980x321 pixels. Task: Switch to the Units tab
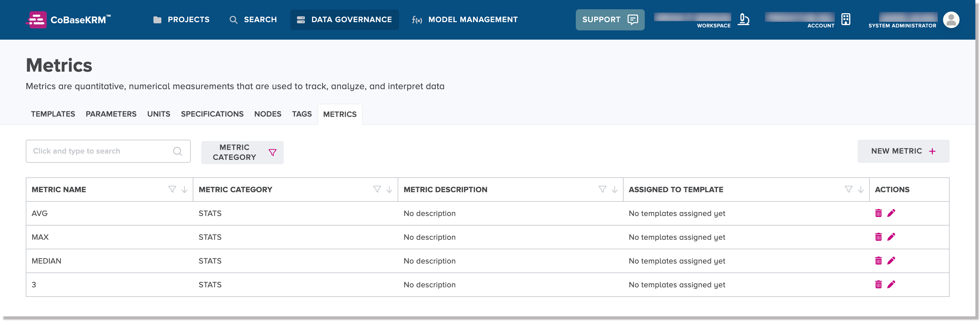click(x=159, y=114)
